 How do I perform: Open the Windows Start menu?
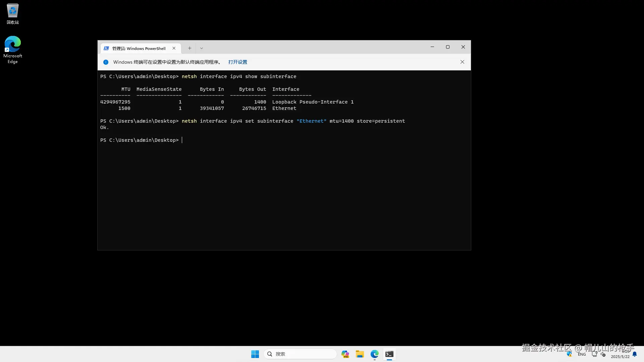pos(255,354)
